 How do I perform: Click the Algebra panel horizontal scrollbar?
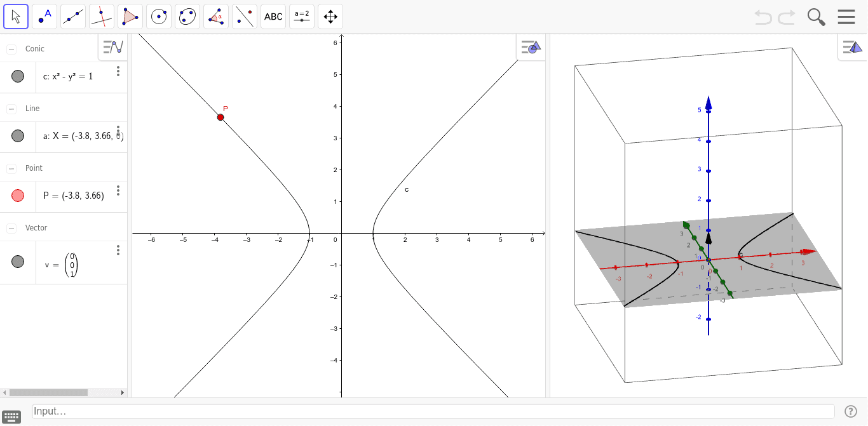[x=49, y=393]
